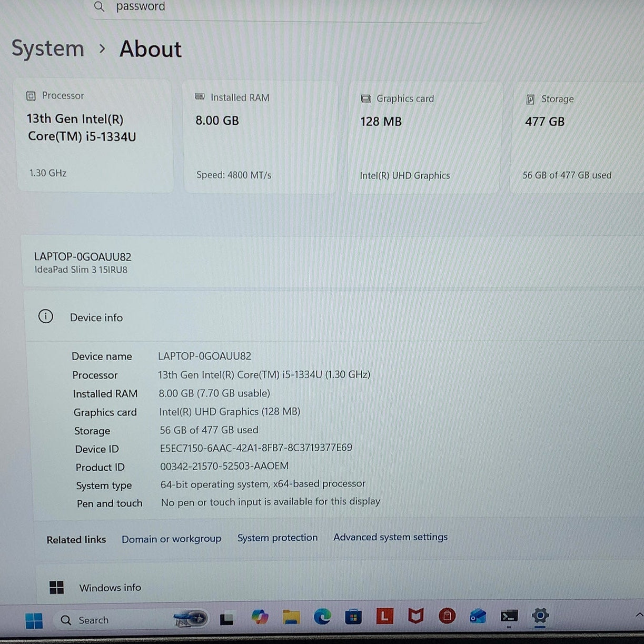Click the IdeaPad Slim 3 15IRU8 text
Screen dimensions: 644x644
click(x=81, y=270)
